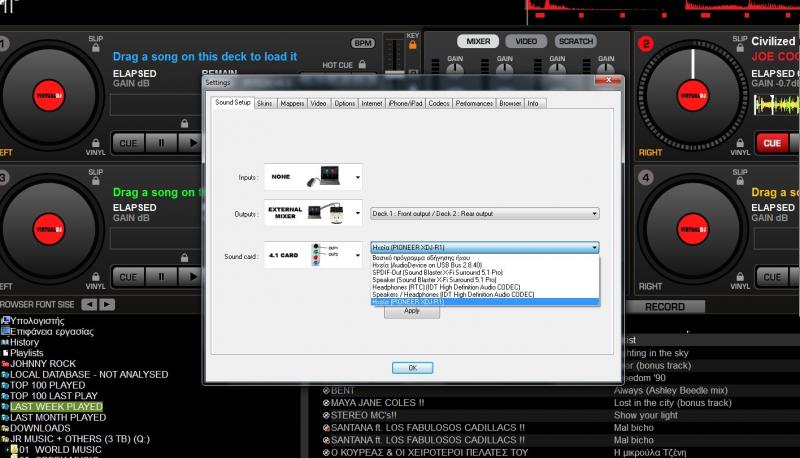The image size is (800, 458).
Task: Select LAST WEEK PLAYED folder in browser
Action: pyautogui.click(x=56, y=407)
